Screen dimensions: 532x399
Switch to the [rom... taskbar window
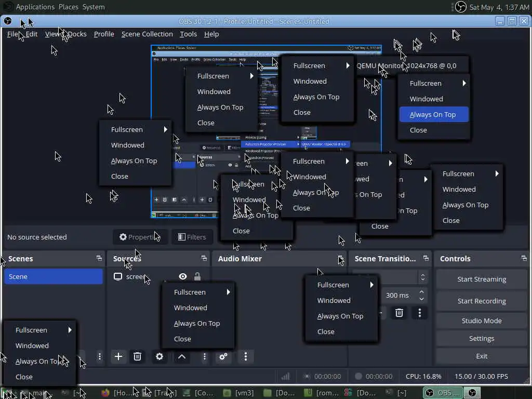point(321,393)
